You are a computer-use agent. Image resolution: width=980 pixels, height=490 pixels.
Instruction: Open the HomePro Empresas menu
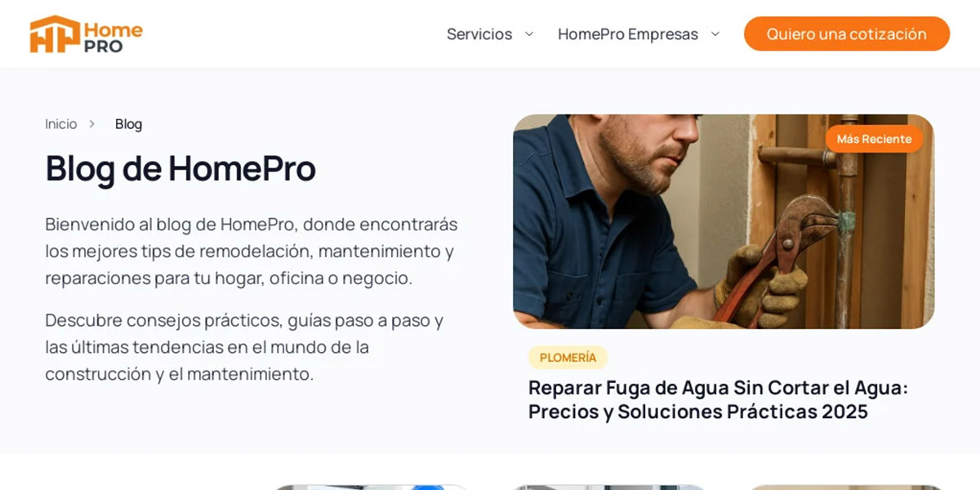[x=628, y=34]
